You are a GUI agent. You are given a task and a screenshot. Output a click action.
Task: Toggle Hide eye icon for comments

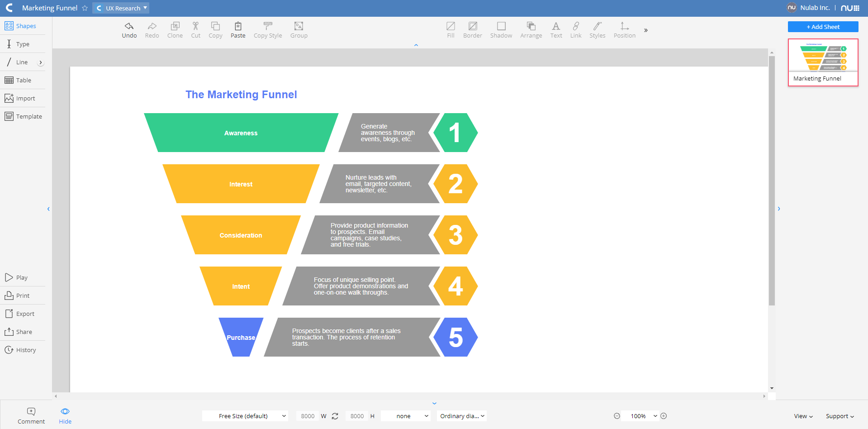65,411
